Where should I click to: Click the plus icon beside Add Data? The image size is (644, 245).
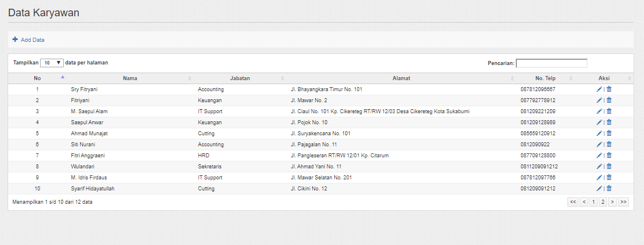[15, 39]
